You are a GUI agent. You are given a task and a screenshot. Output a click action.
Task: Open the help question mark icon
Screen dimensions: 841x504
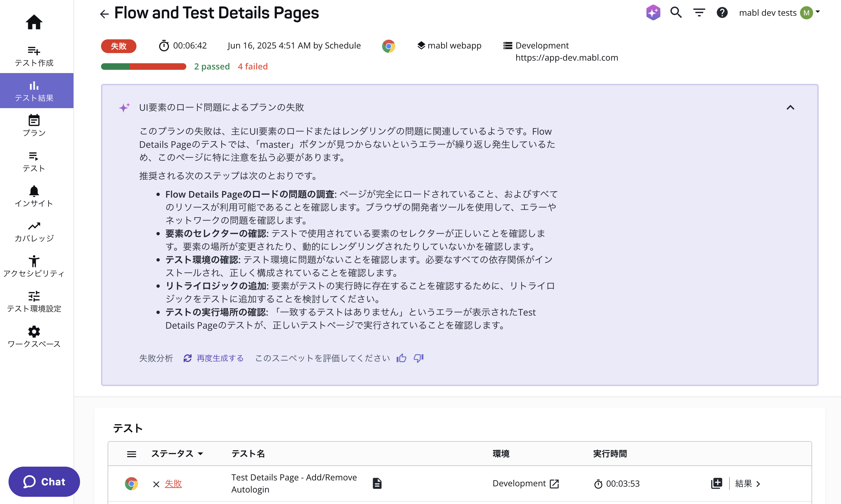(x=722, y=12)
